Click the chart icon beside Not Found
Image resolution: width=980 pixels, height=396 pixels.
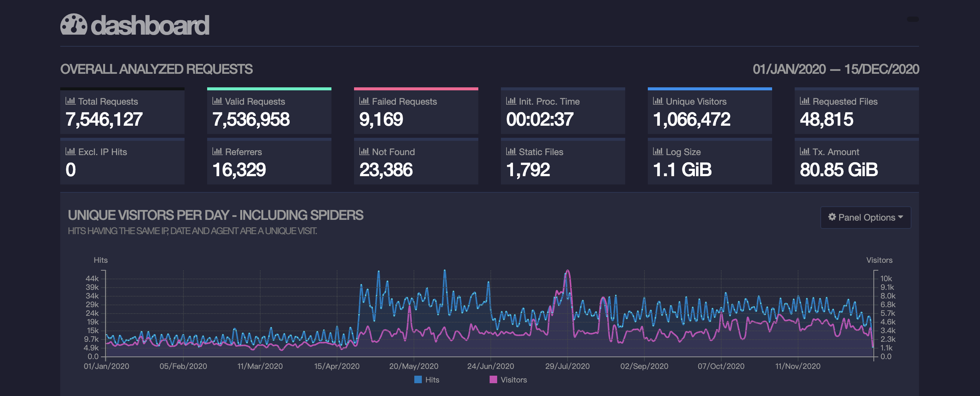pyautogui.click(x=364, y=151)
